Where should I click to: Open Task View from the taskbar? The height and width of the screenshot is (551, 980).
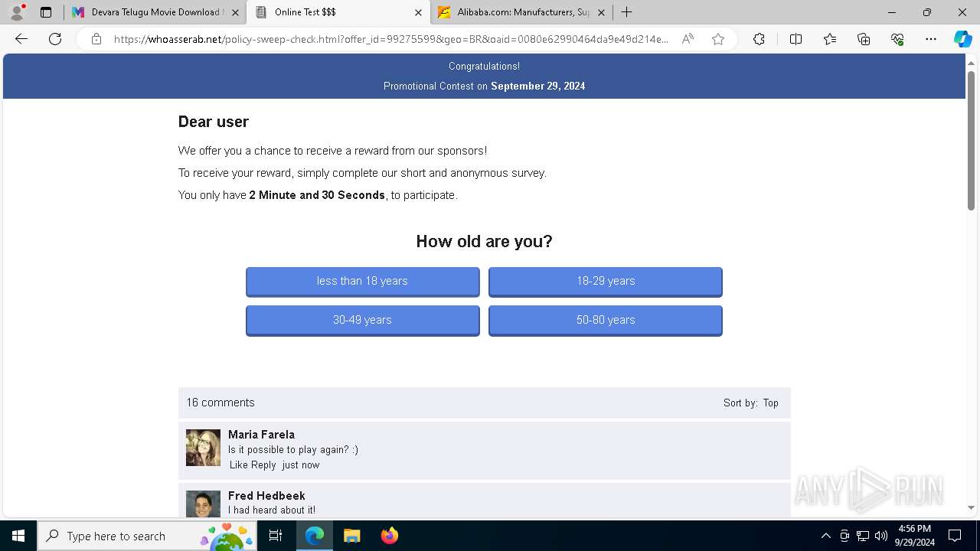[276, 536]
